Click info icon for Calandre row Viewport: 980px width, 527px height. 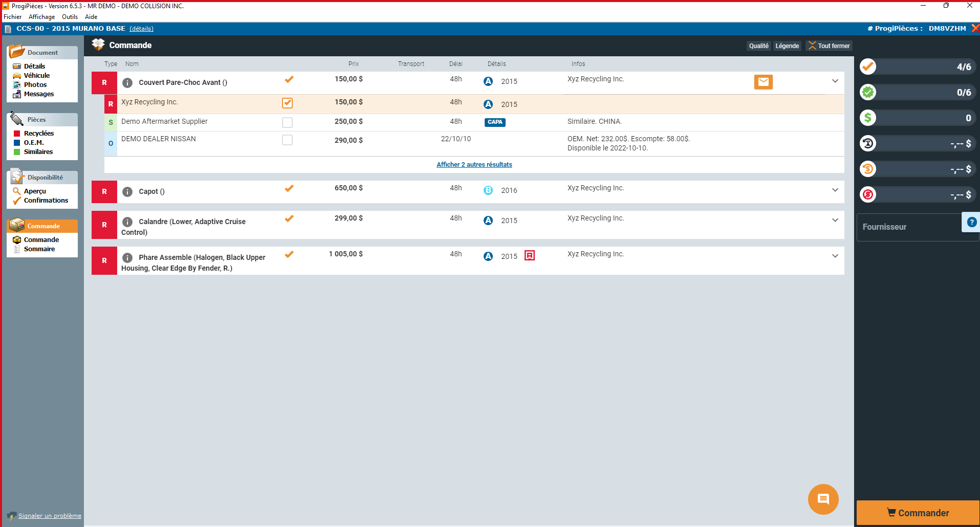127,222
